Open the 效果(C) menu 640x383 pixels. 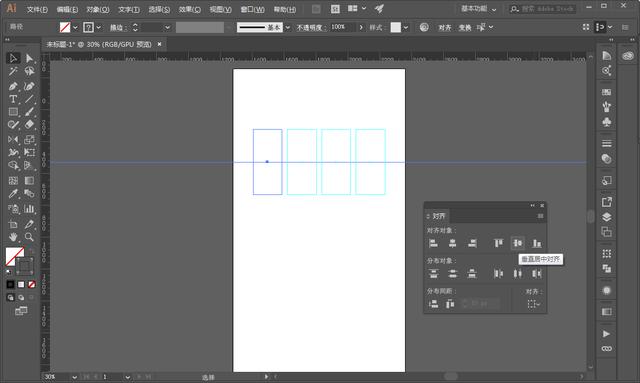(190, 9)
